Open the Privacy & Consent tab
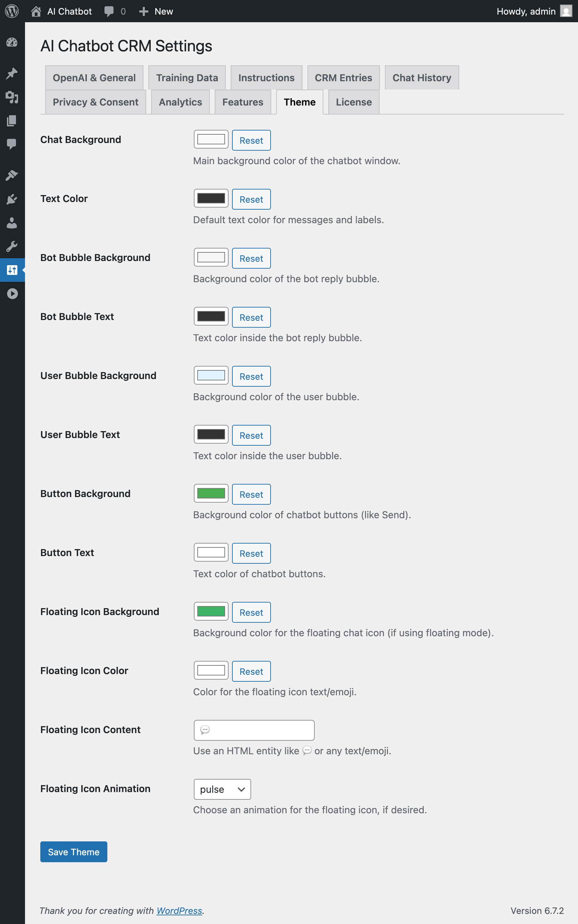The width and height of the screenshot is (578, 924). [x=96, y=102]
